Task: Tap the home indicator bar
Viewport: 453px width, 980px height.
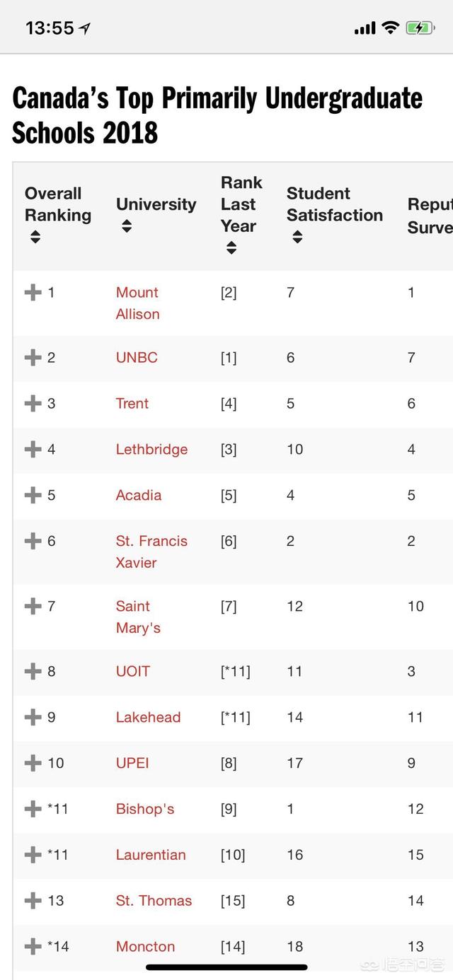Action: coord(226,967)
